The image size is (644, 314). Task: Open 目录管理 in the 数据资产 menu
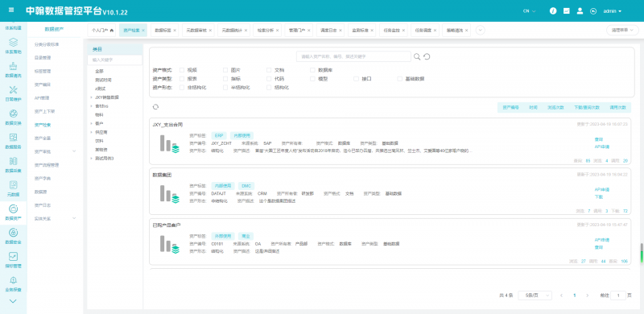[x=43, y=57]
